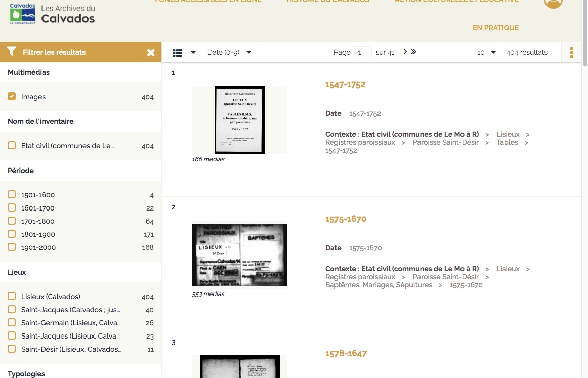Open the 1547-1752 record title link
The width and height of the screenshot is (588, 378).
(x=345, y=85)
